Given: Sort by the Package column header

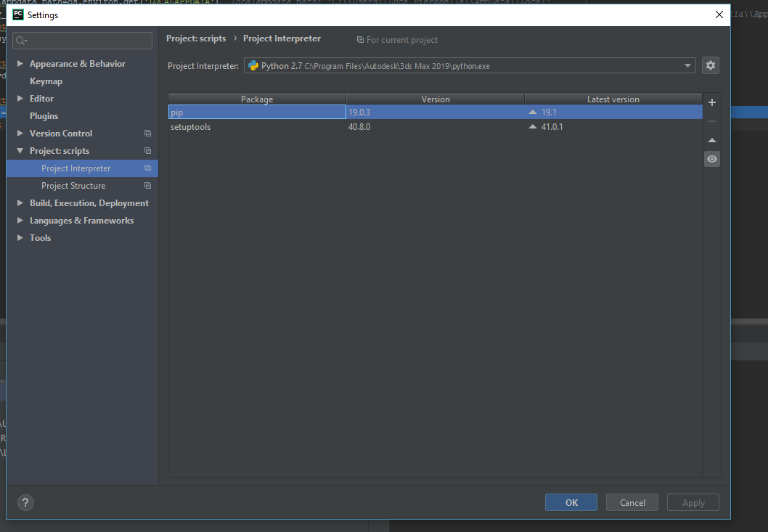Looking at the screenshot, I should 257,99.
